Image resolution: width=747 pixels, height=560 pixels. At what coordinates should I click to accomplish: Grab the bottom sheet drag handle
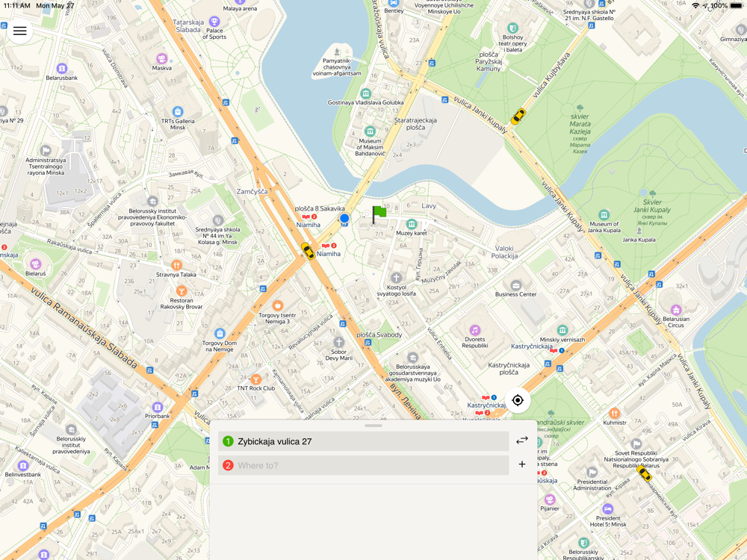click(x=373, y=426)
